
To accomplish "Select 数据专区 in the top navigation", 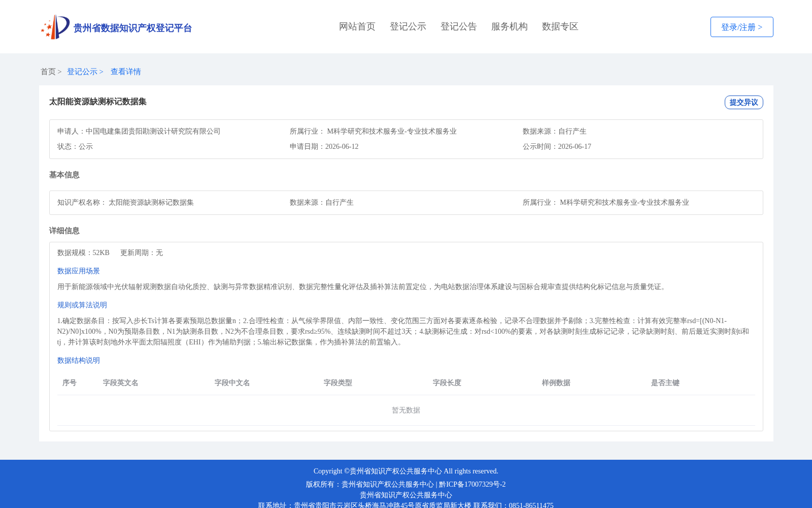I will [560, 26].
